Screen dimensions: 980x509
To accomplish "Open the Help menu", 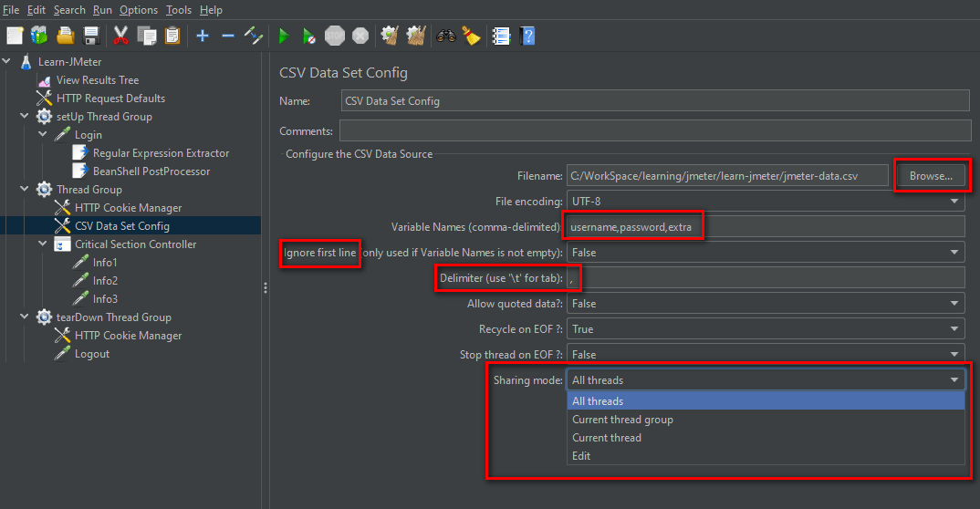I will [x=212, y=10].
